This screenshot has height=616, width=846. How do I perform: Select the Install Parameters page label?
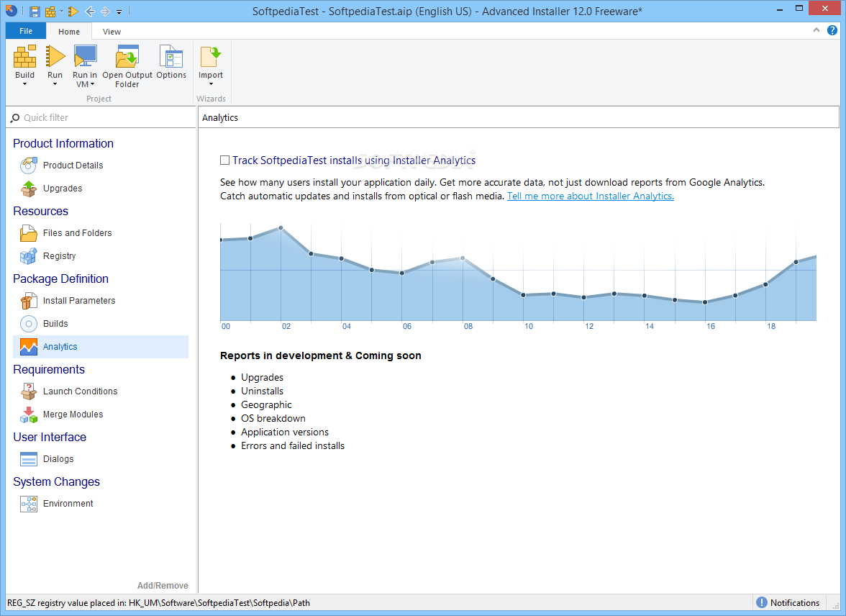point(79,301)
